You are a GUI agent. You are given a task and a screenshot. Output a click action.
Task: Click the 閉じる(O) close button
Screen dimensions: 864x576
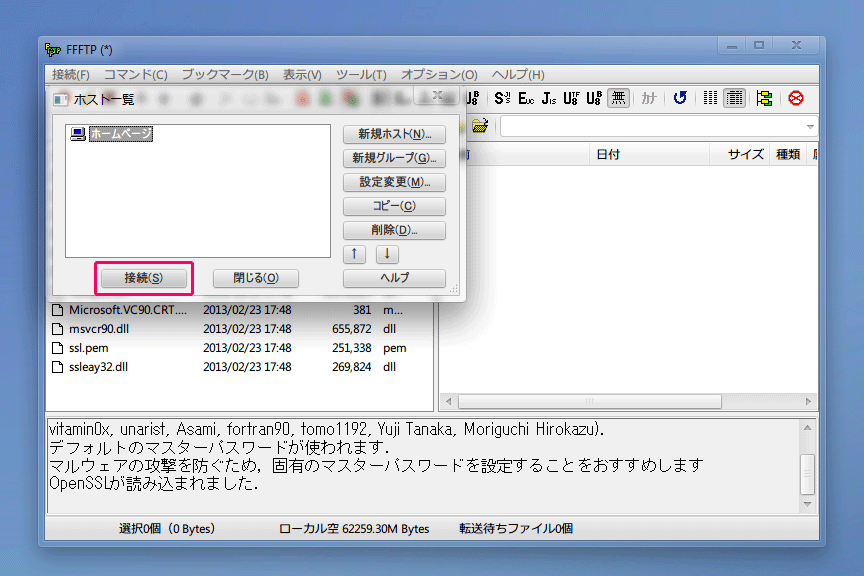pyautogui.click(x=256, y=278)
